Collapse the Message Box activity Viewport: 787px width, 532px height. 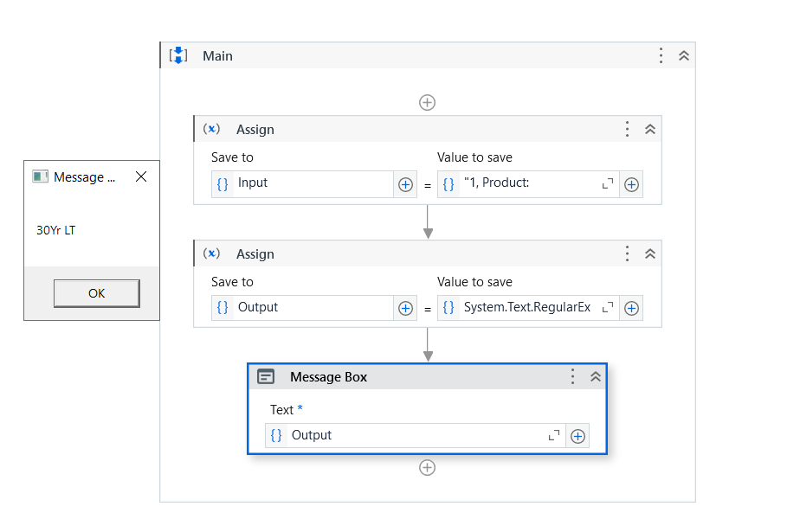pos(595,376)
